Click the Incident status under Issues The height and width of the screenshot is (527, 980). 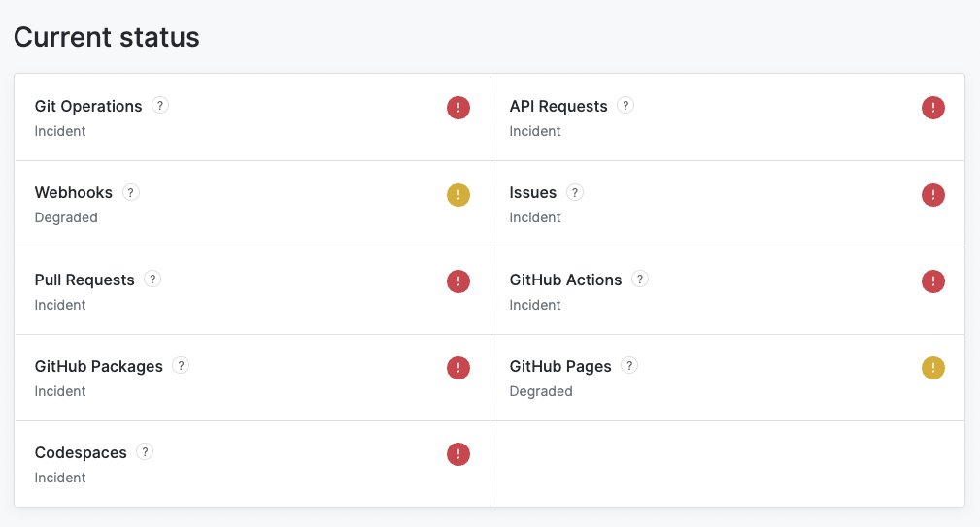click(x=535, y=217)
